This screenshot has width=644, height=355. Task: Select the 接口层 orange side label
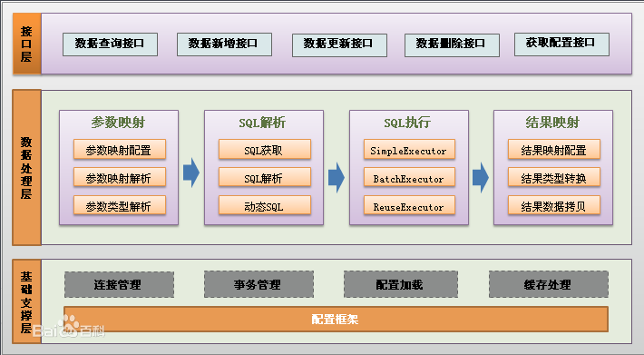[x=26, y=44]
